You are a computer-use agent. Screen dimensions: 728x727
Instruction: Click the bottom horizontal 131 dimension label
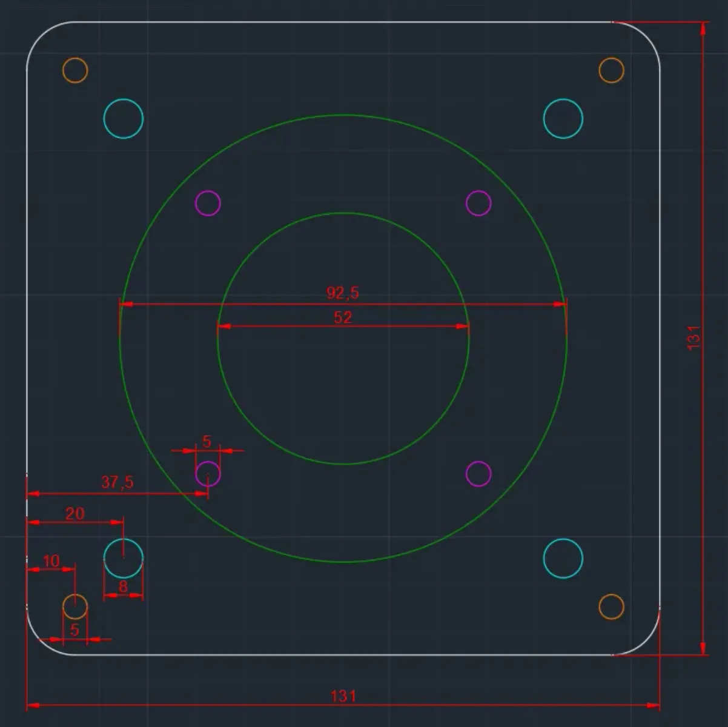point(343,696)
